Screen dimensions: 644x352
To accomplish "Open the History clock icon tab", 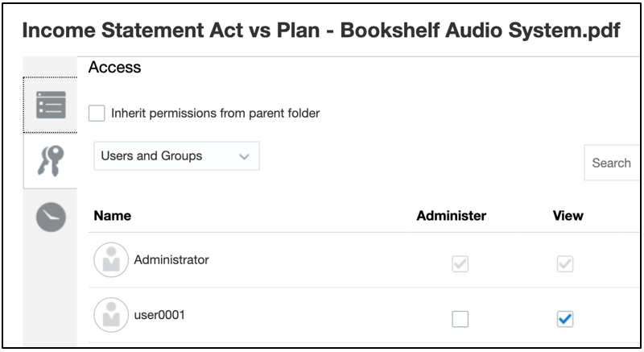I will [51, 216].
